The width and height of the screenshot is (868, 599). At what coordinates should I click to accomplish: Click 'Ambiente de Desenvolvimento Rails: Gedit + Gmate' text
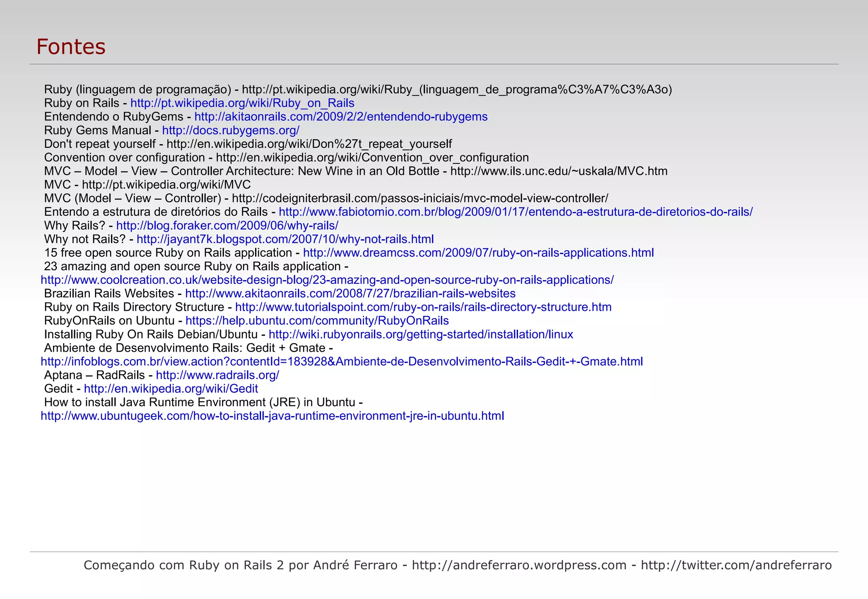click(x=185, y=348)
